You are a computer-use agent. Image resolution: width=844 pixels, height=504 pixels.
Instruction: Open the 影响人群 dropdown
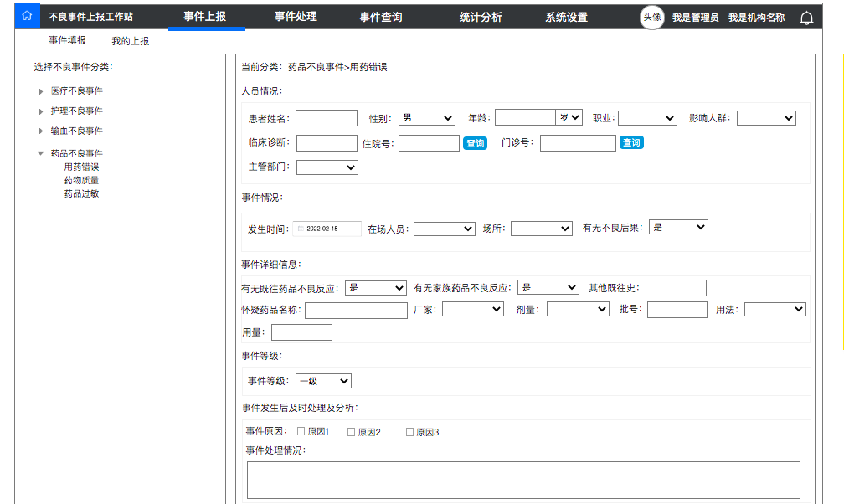coord(766,118)
